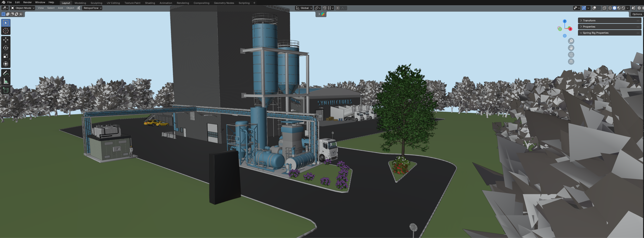Toggle the camera view button
644x238 pixels.
571,55
